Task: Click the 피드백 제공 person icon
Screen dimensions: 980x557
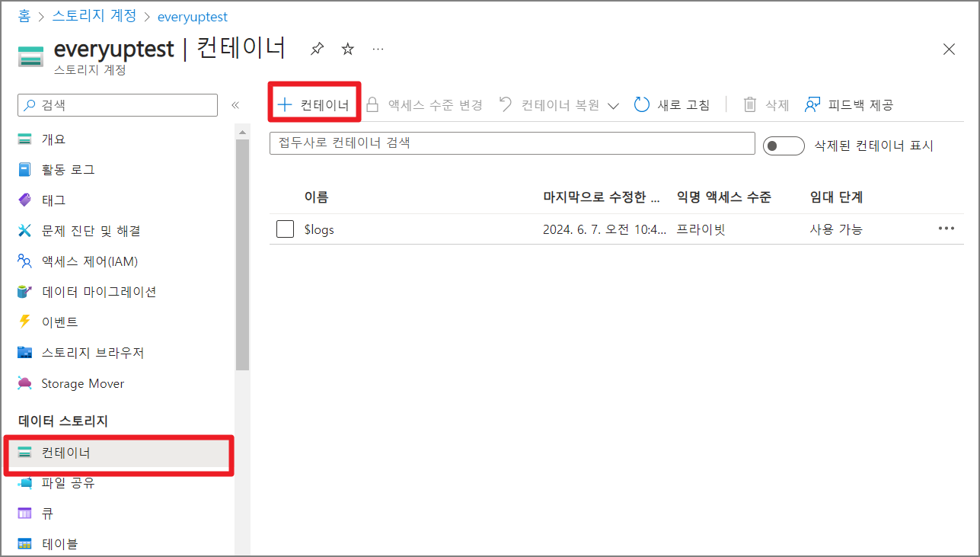Action: pyautogui.click(x=812, y=104)
